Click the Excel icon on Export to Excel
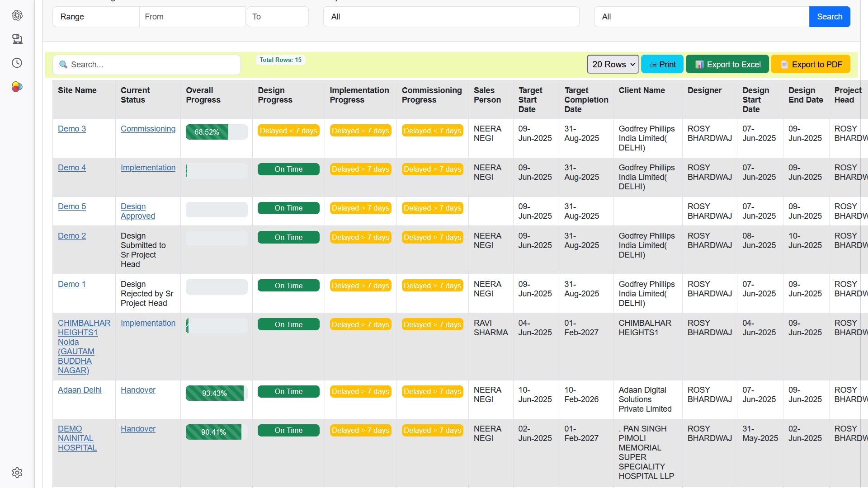Viewport: 868px width, 488px height. tap(698, 64)
